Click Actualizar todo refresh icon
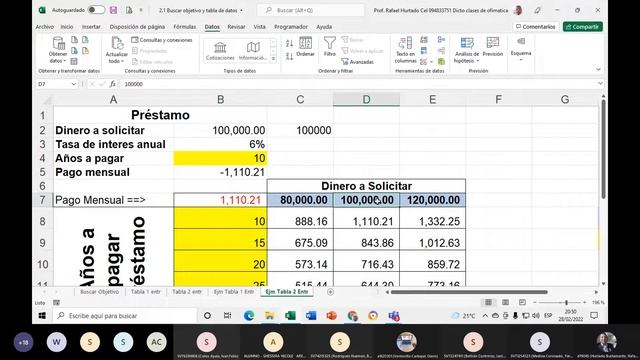The width and height of the screenshot is (640, 360). coord(117,50)
